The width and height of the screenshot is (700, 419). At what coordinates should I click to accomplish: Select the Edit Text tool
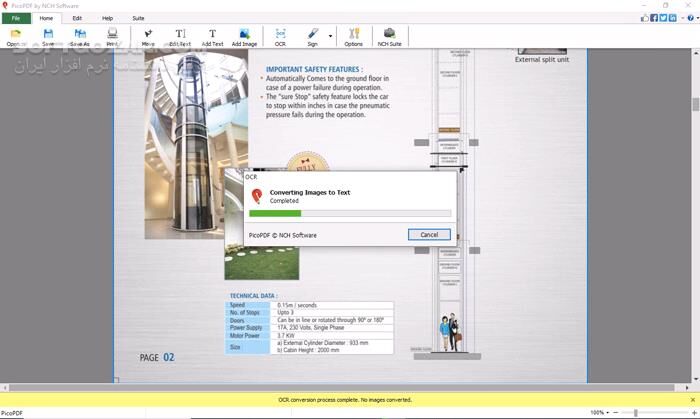(180, 37)
